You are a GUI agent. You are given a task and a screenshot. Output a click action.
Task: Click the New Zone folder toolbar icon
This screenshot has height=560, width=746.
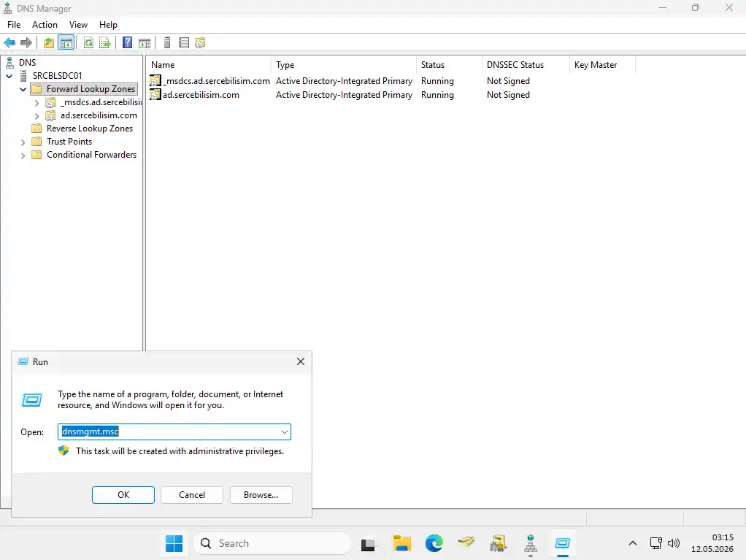[x=200, y=43]
